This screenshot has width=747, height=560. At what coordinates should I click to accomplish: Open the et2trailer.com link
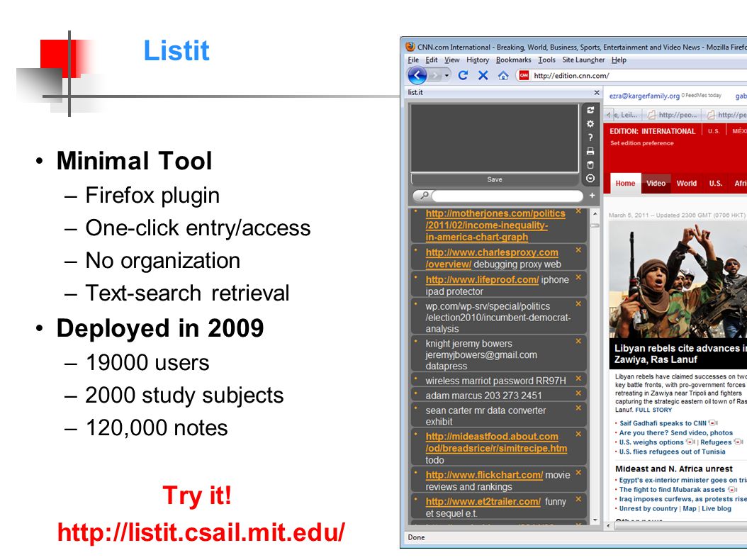pyautogui.click(x=483, y=502)
